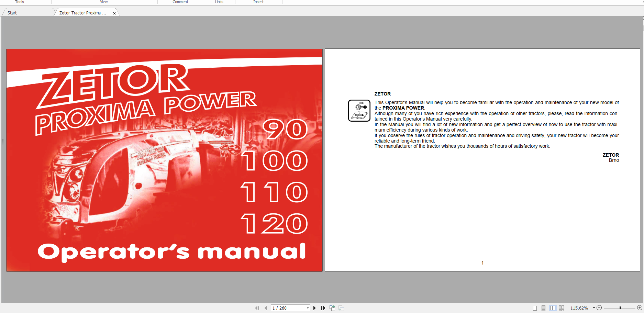Open the Tools ribbon group
This screenshot has width=644, height=313.
pos(20,2)
